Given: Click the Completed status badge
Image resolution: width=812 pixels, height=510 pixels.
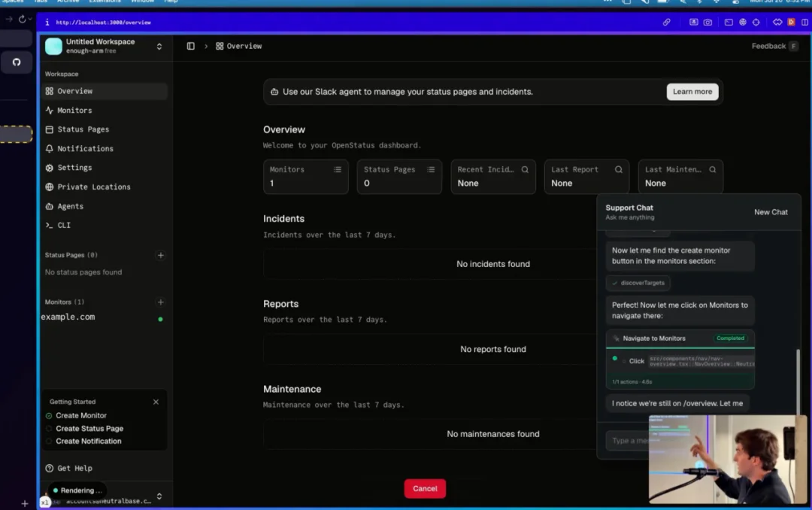Looking at the screenshot, I should [x=730, y=338].
